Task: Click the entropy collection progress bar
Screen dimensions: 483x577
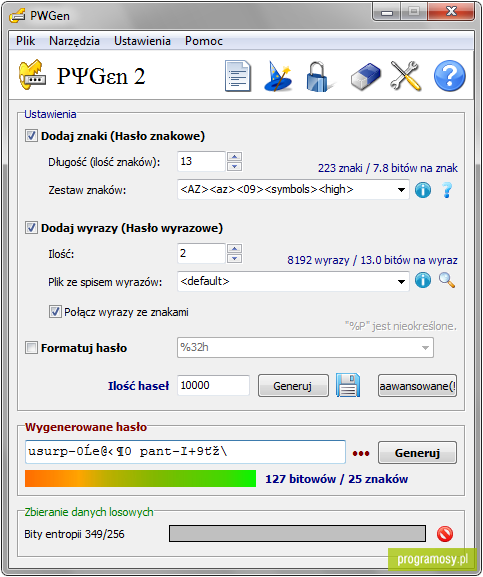Action: click(x=297, y=534)
